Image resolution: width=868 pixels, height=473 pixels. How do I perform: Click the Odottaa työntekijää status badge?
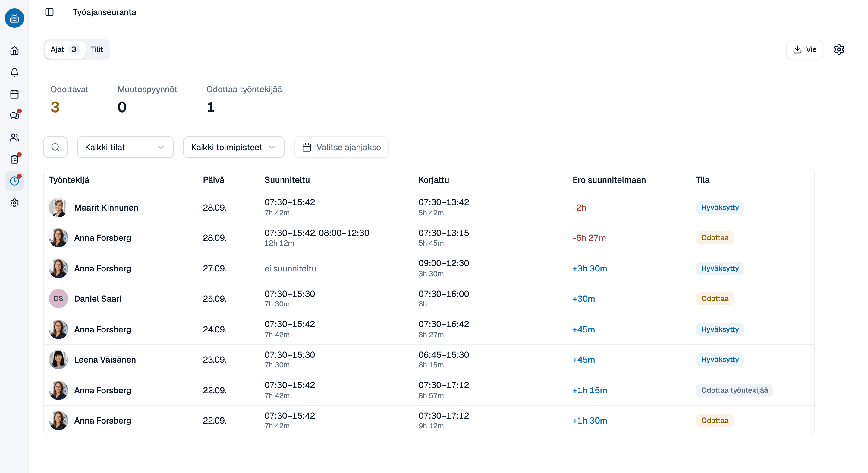coord(734,390)
